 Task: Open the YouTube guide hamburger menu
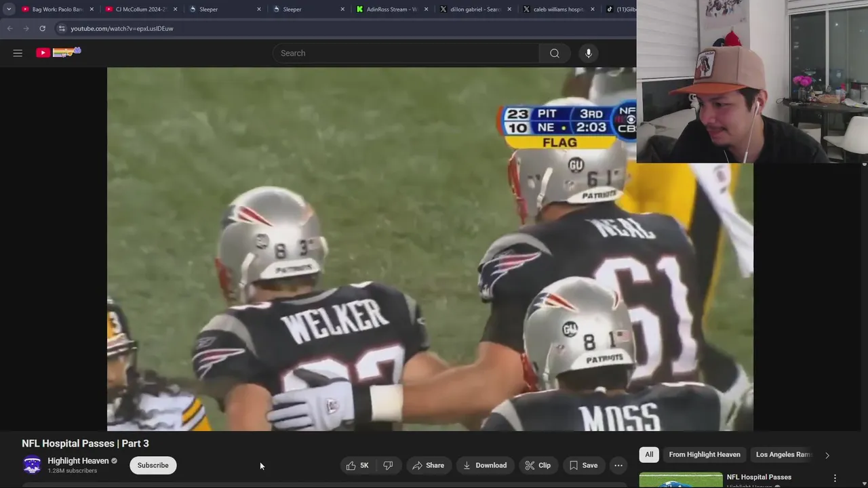coord(18,53)
